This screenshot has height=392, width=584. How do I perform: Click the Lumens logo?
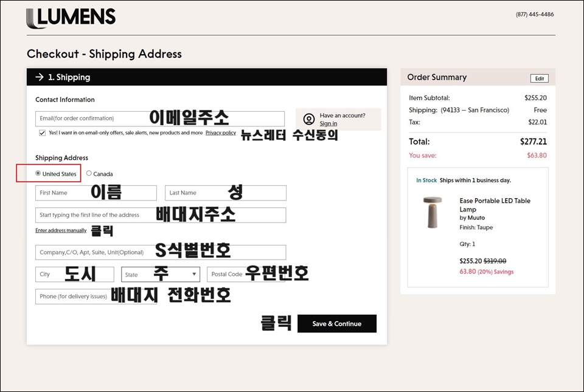pyautogui.click(x=71, y=18)
